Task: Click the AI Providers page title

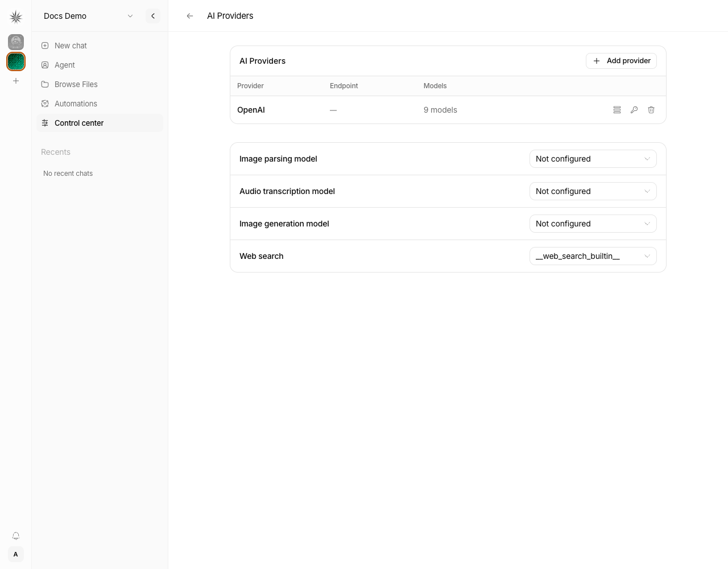Action: 230,16
